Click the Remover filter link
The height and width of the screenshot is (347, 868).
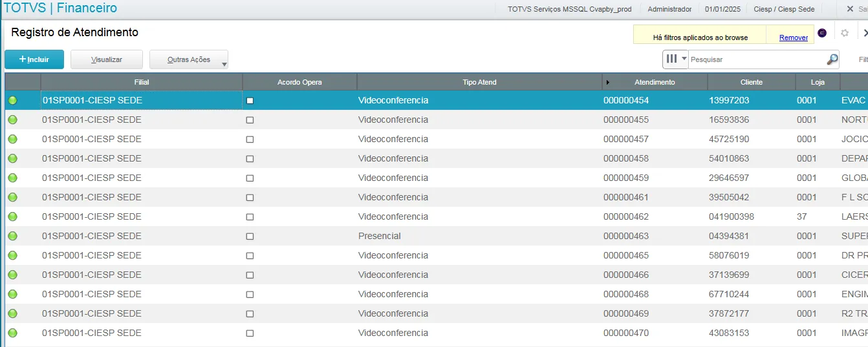point(793,37)
